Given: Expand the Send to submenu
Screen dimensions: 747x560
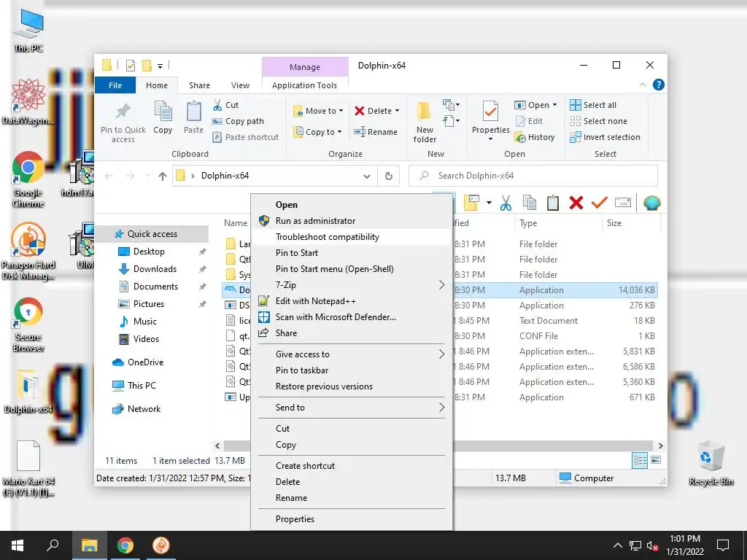Looking at the screenshot, I should click(x=352, y=408).
